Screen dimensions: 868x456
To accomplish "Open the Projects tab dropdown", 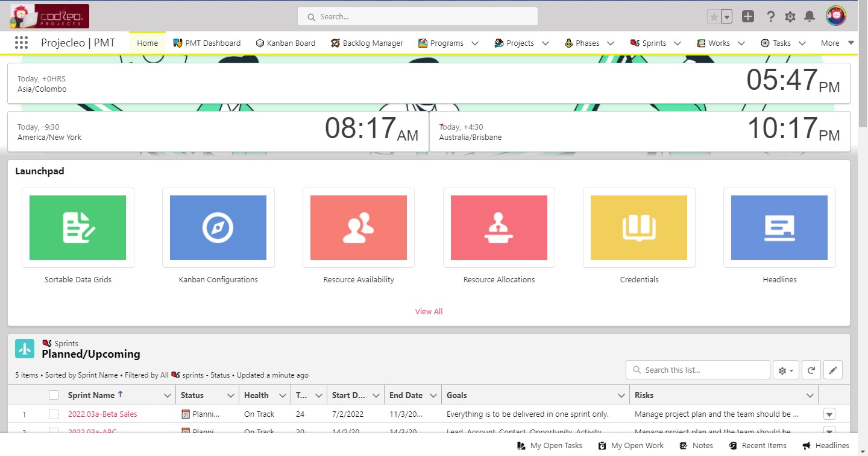I will (546, 43).
